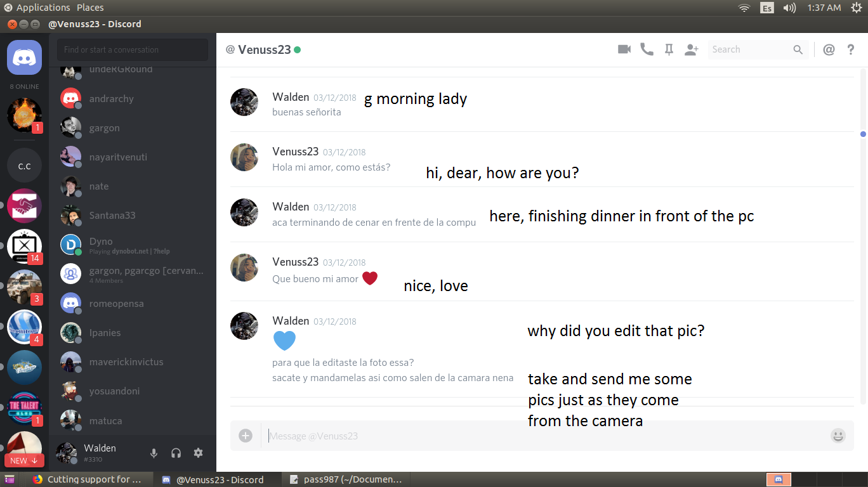Open group DM gargon, pgarcgo
This screenshot has width=868, height=487.
[132, 274]
